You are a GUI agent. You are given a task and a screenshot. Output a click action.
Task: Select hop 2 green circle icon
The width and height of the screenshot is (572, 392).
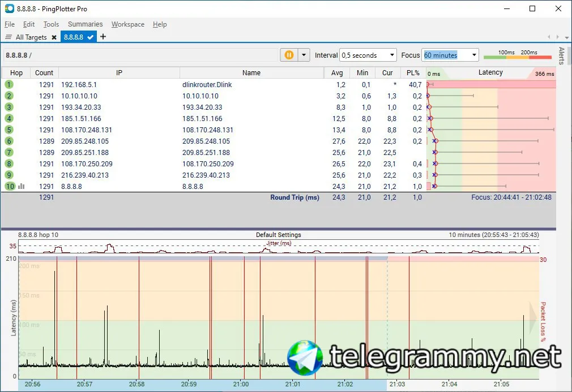pyautogui.click(x=9, y=96)
